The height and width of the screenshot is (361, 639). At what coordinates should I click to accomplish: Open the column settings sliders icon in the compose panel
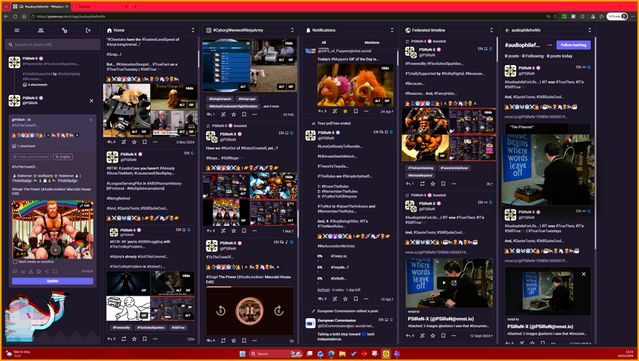[x=64, y=30]
